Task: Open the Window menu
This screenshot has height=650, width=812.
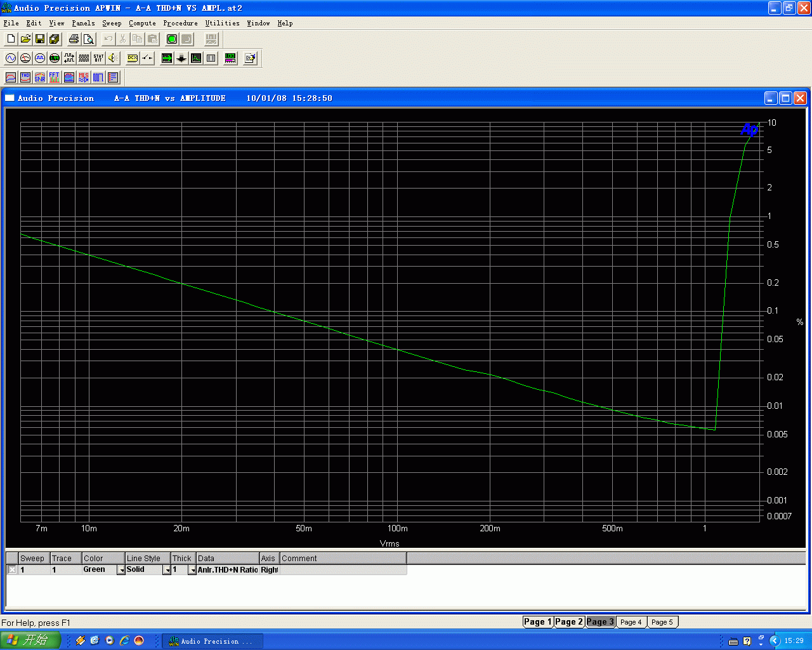Action: 258,23
